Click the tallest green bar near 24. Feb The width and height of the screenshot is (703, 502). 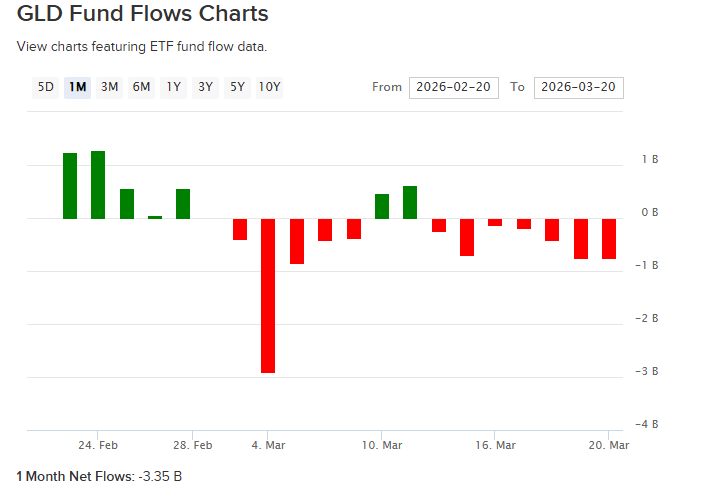point(98,185)
